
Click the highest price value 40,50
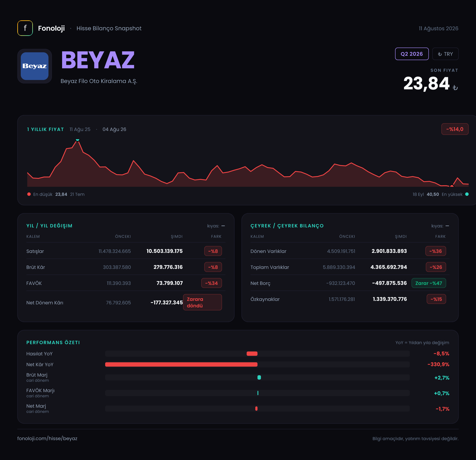[433, 194]
